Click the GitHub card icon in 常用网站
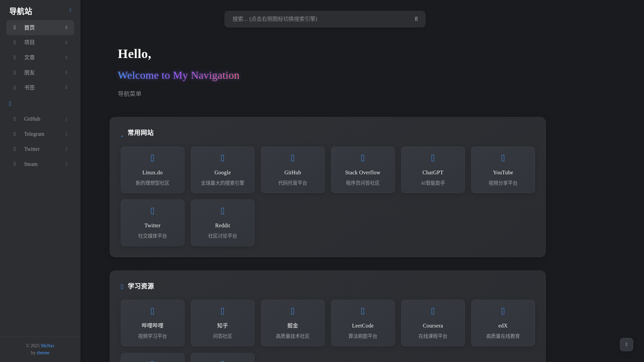Viewport: 644px width, 362px height. pyautogui.click(x=293, y=158)
